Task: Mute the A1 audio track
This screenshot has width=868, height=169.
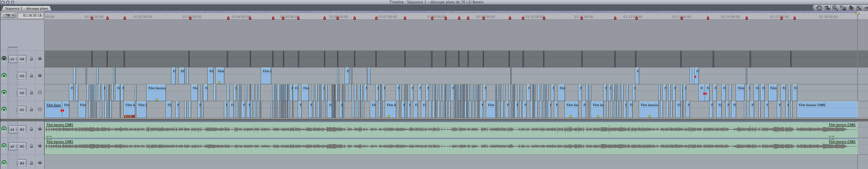Action: (4, 129)
